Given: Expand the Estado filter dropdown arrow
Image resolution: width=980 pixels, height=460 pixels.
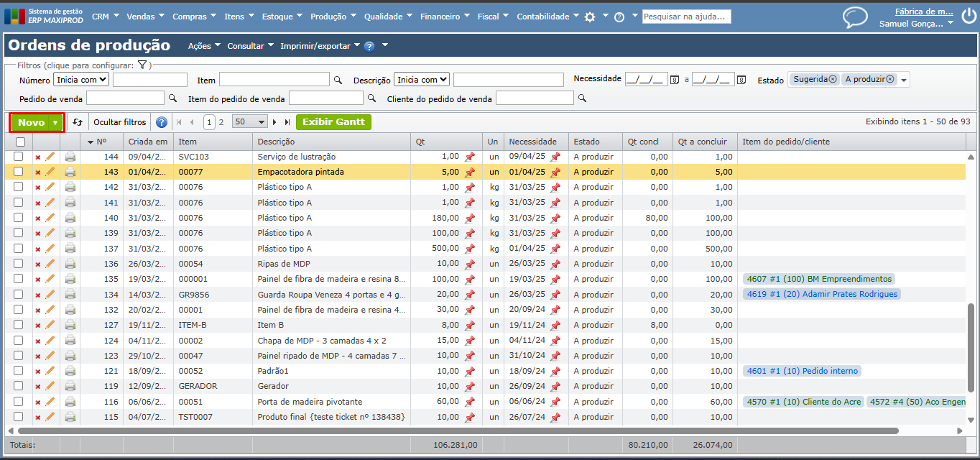Looking at the screenshot, I should click(903, 80).
